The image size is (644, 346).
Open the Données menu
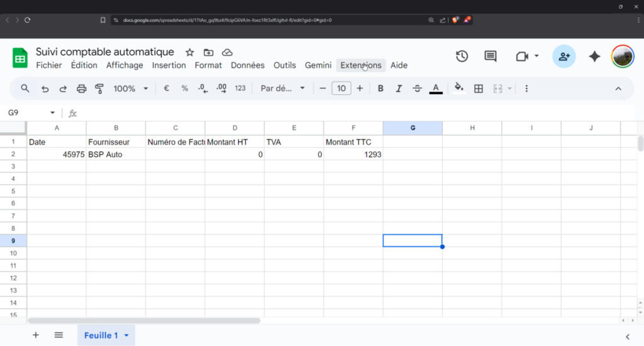click(x=247, y=65)
